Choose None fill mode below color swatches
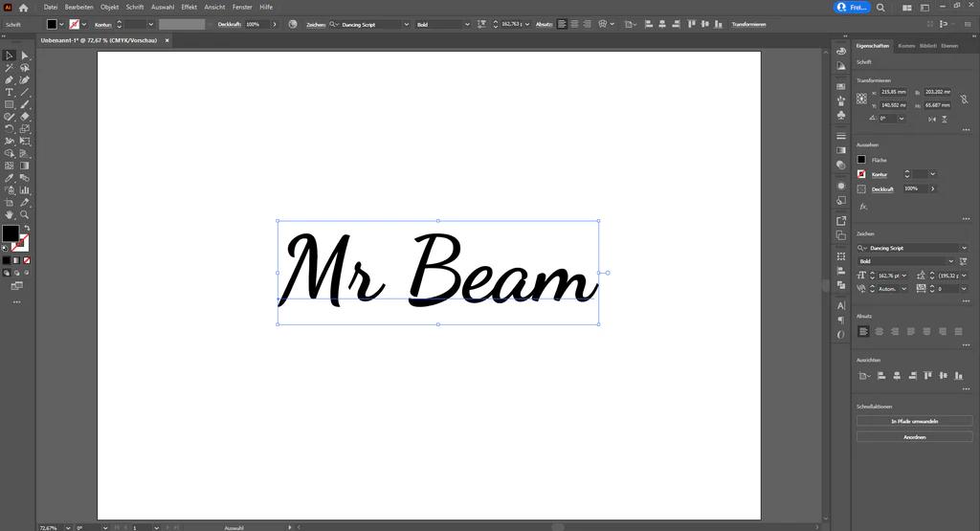 (x=26, y=260)
